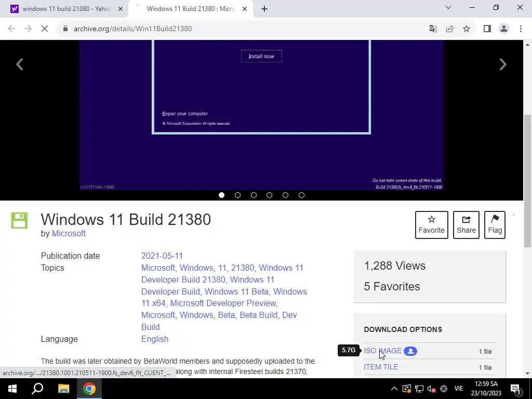Open the Windows Start menu
Image resolution: width=532 pixels, height=399 pixels.
click(12, 389)
